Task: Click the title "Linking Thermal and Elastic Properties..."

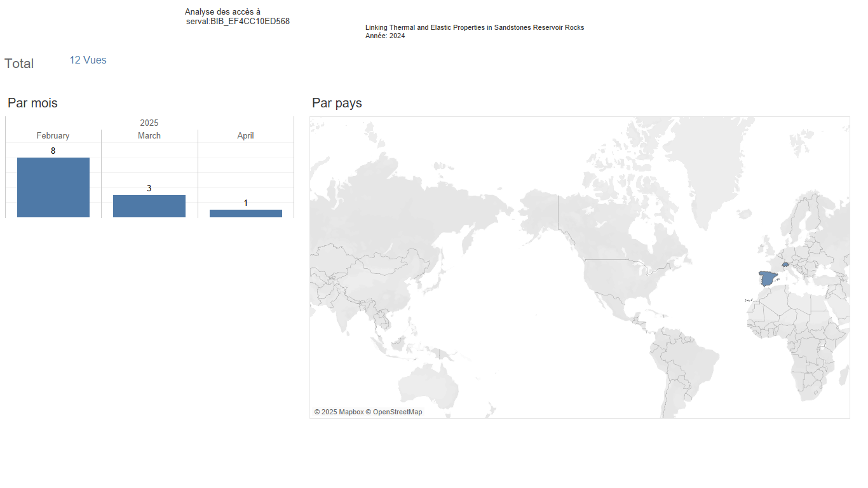Action: coord(475,27)
